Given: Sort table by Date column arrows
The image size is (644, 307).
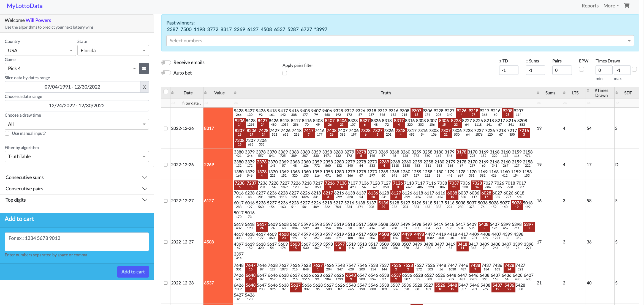Looking at the screenshot, I should pyautogui.click(x=172, y=93).
